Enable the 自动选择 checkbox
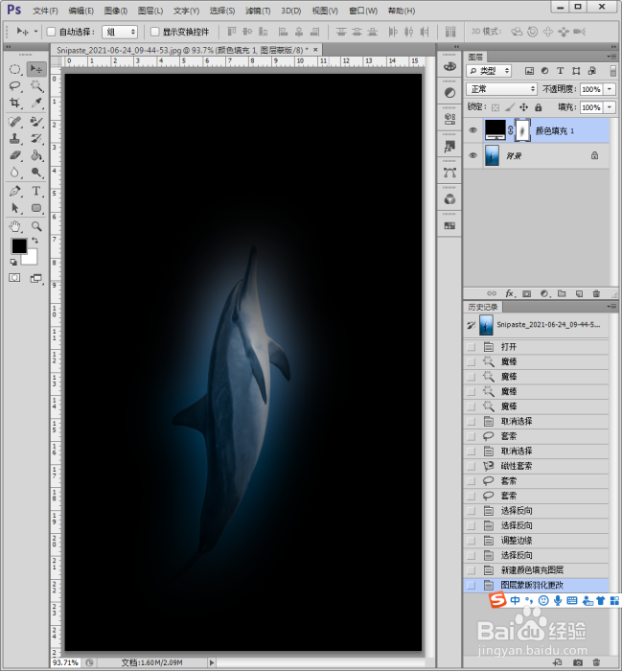Screen dimensions: 622x672 point(51,32)
